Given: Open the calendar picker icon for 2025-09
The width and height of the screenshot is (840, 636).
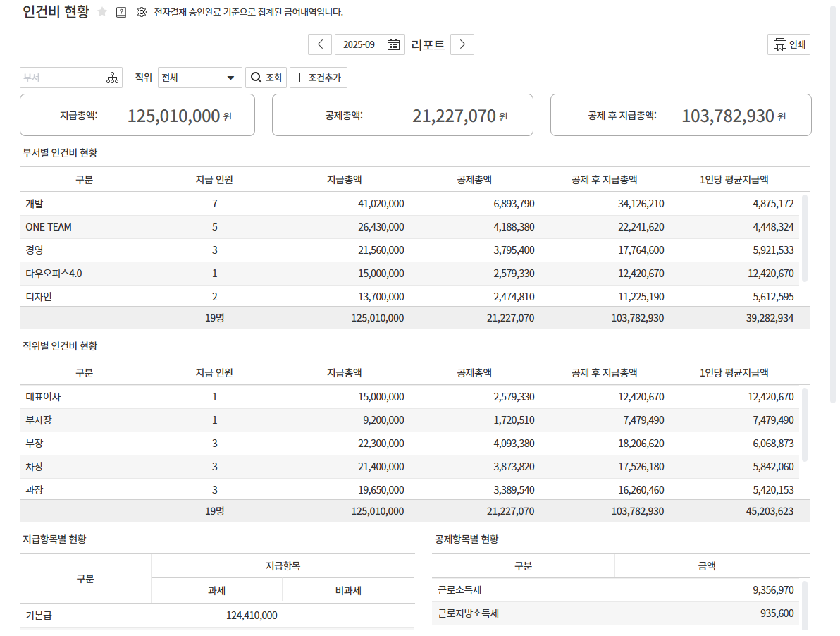Looking at the screenshot, I should pyautogui.click(x=393, y=44).
